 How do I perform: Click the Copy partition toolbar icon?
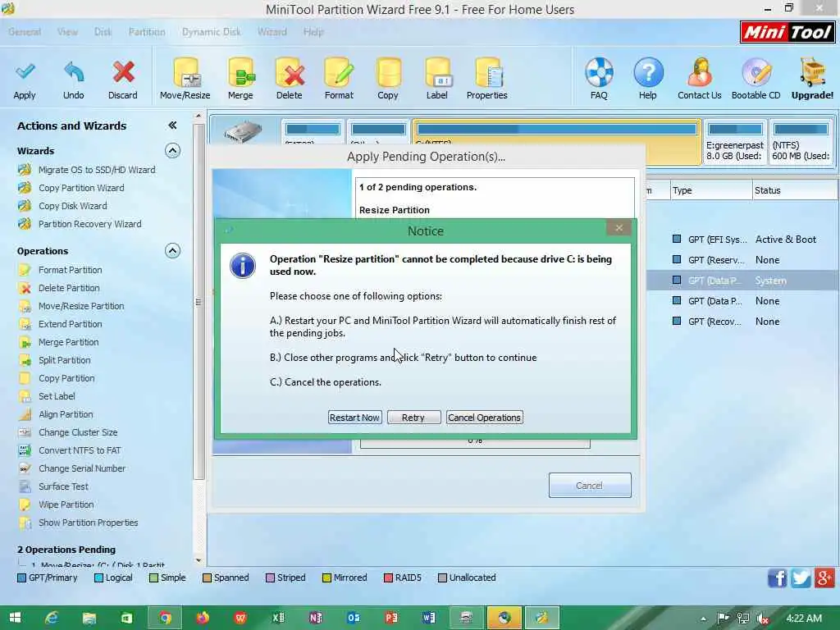pyautogui.click(x=388, y=73)
